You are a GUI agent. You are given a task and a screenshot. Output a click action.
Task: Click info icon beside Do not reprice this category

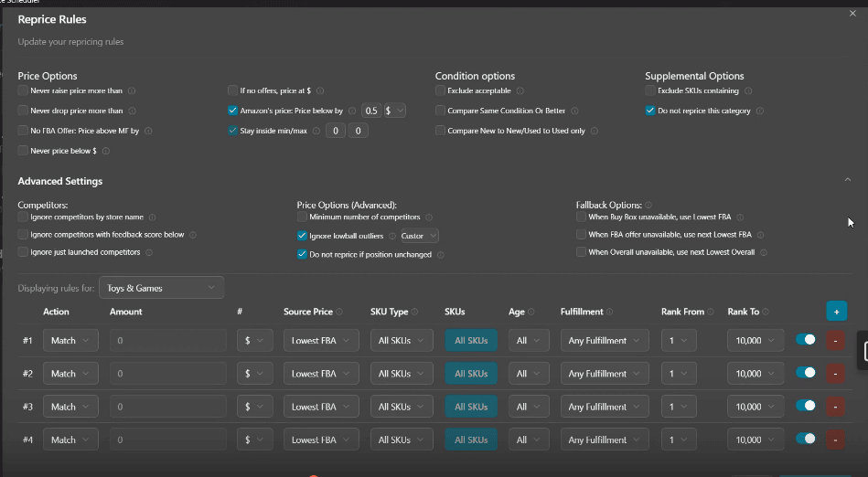tap(760, 111)
